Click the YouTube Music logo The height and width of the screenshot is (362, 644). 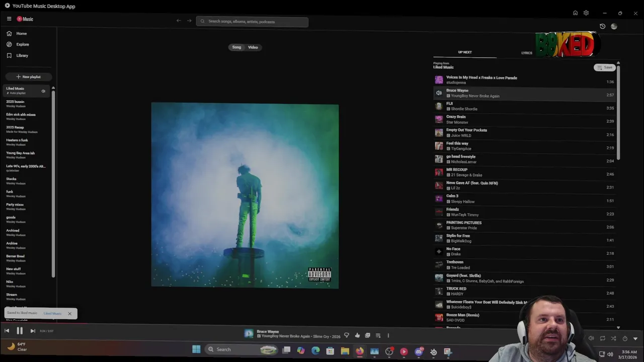click(x=25, y=19)
